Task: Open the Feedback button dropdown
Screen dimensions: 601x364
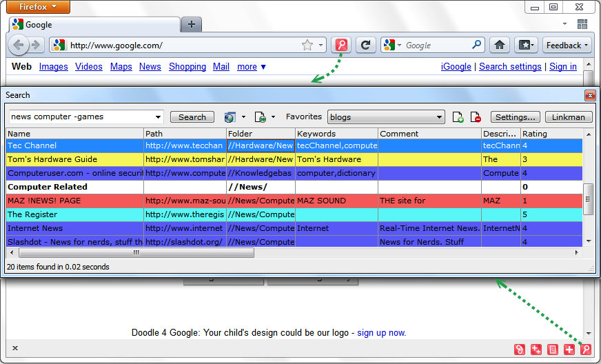Action: point(567,45)
